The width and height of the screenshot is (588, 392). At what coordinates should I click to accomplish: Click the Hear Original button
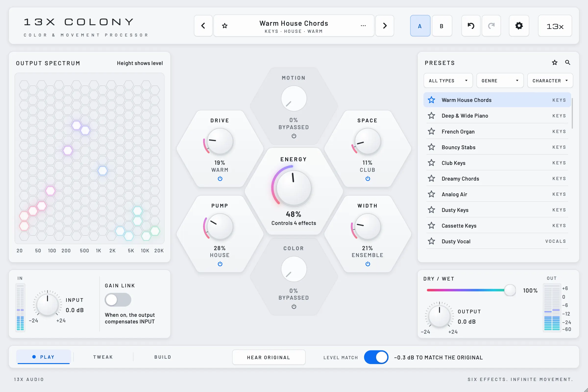[x=269, y=357]
